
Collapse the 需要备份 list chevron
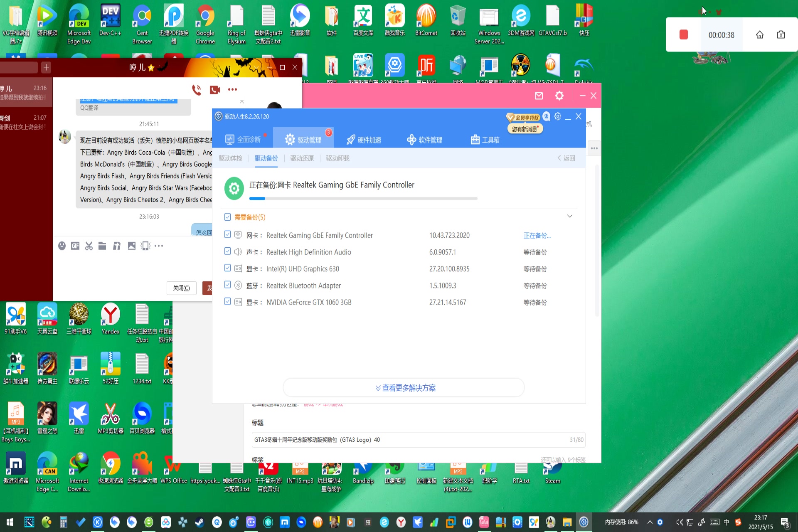(570, 216)
